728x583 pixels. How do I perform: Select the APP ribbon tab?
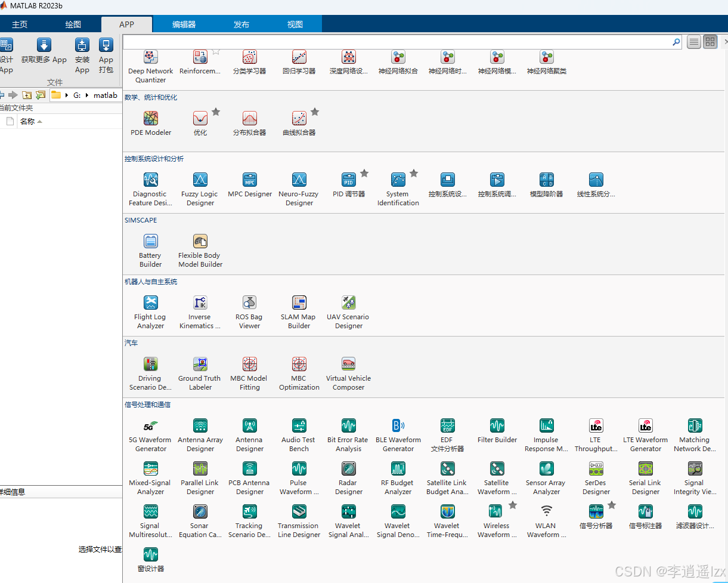point(127,24)
